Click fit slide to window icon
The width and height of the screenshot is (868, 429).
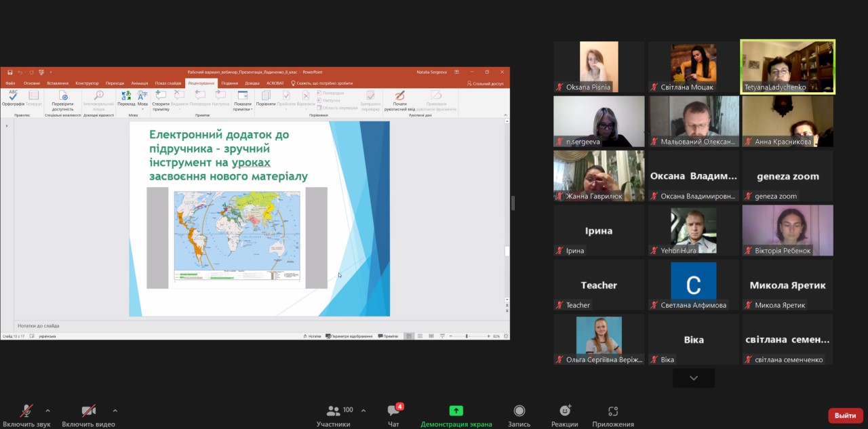[x=505, y=336]
